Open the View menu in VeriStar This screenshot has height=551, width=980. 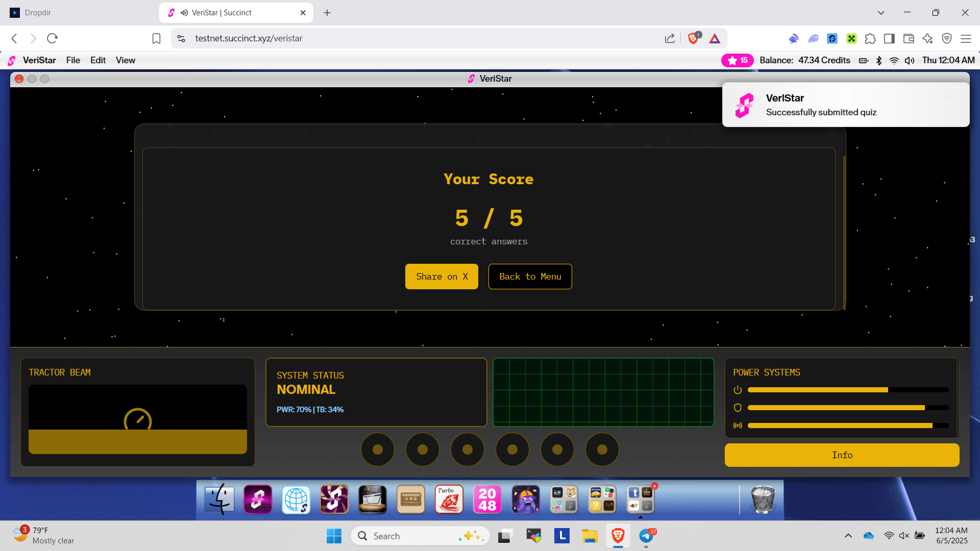pos(125,60)
